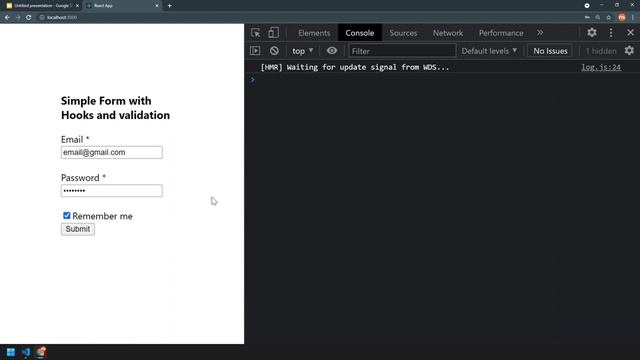Create live expression with the eye icon

[x=332, y=51]
